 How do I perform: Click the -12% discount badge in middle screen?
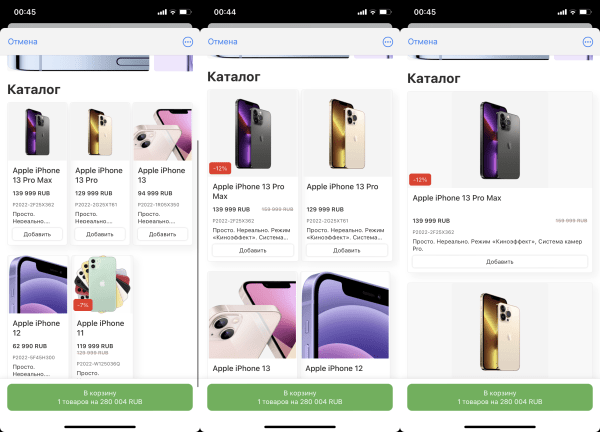coord(220,168)
